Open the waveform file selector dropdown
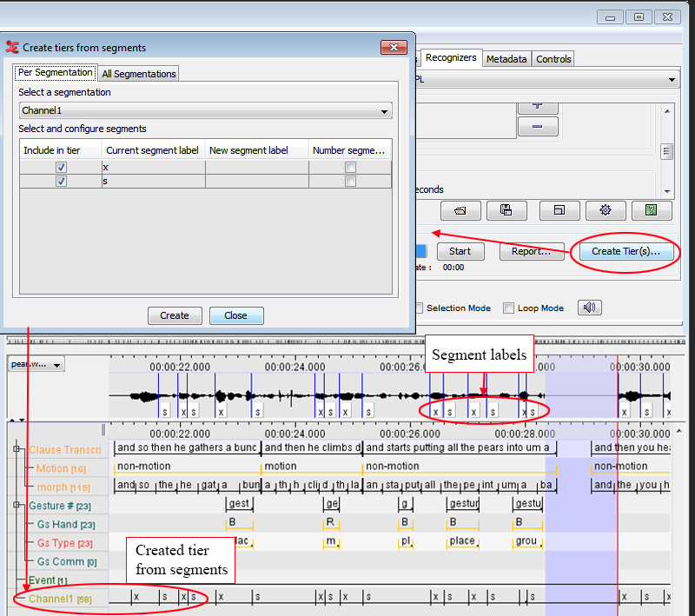Viewport: 695px width, 616px height. (x=36, y=365)
